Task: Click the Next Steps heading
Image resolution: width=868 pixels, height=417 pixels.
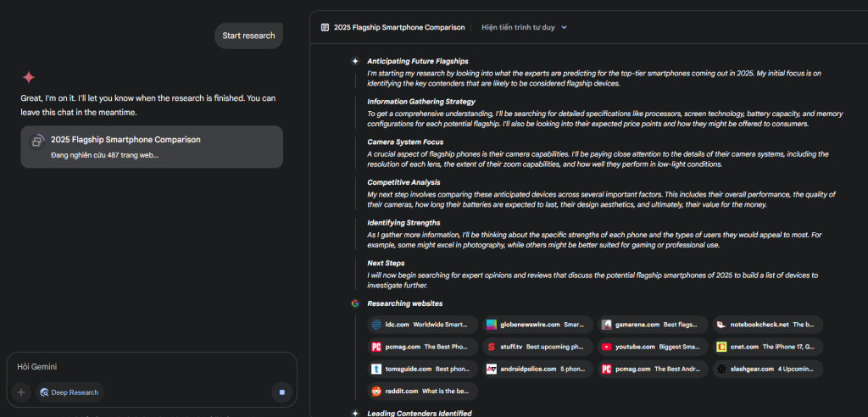Action: [x=386, y=263]
